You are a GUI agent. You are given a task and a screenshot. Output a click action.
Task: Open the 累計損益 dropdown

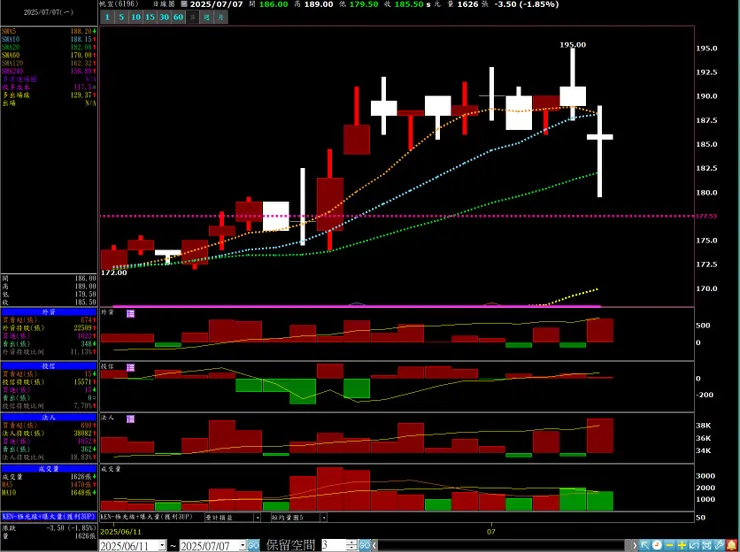257,518
